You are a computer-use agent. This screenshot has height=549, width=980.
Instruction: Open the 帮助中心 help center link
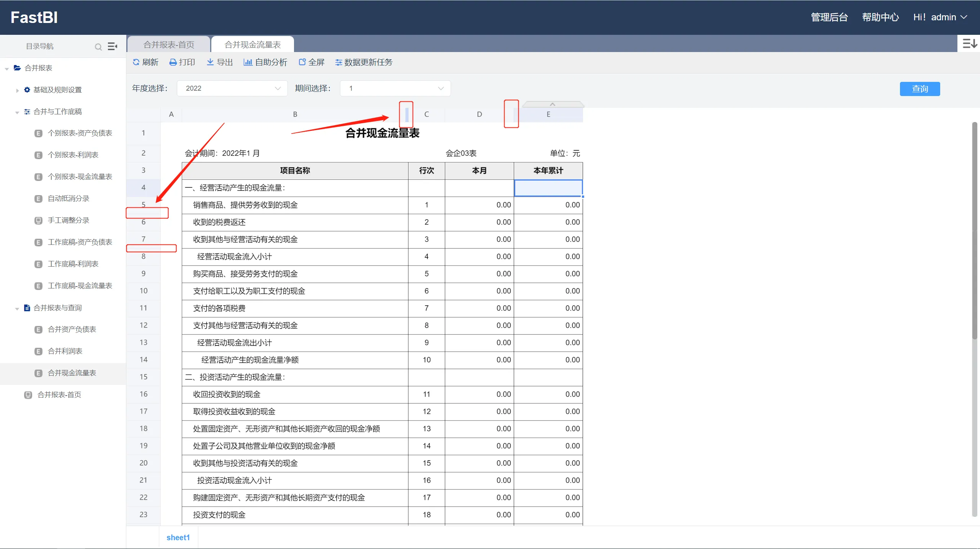[x=880, y=17]
